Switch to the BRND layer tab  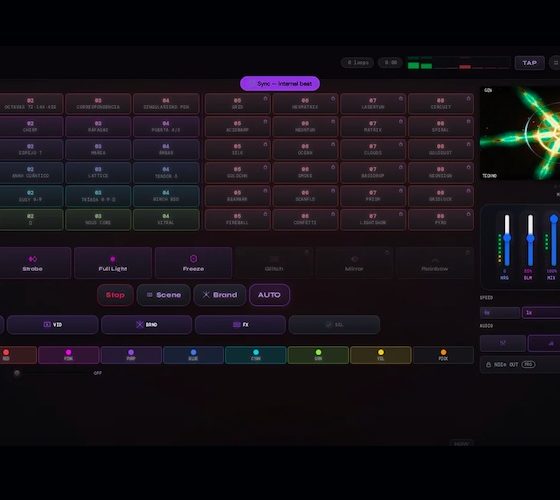[x=146, y=325]
